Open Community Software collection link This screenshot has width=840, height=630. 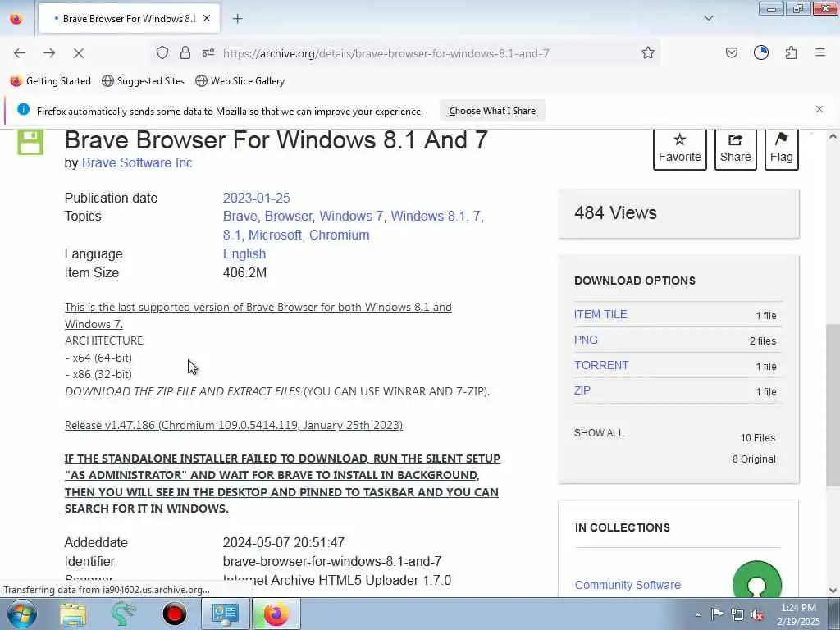click(x=628, y=585)
